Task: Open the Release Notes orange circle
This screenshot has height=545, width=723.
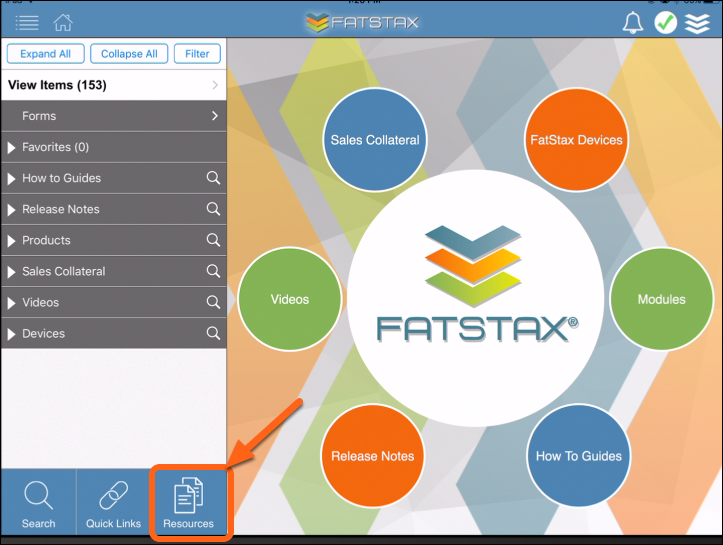Action: click(x=373, y=456)
